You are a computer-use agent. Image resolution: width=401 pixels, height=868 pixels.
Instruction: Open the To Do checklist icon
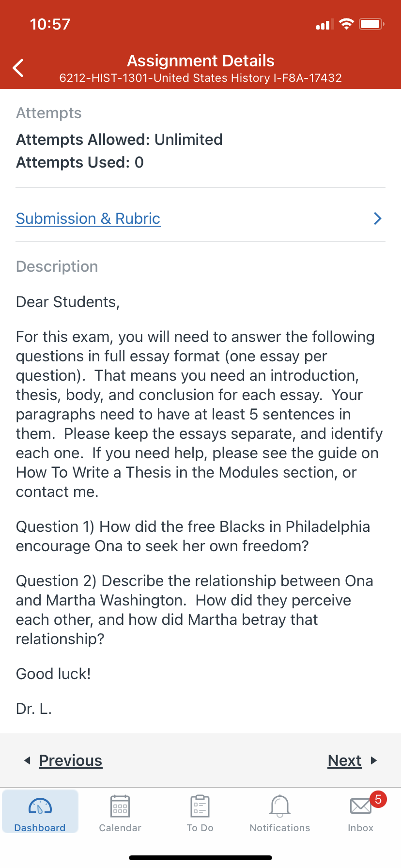200,806
